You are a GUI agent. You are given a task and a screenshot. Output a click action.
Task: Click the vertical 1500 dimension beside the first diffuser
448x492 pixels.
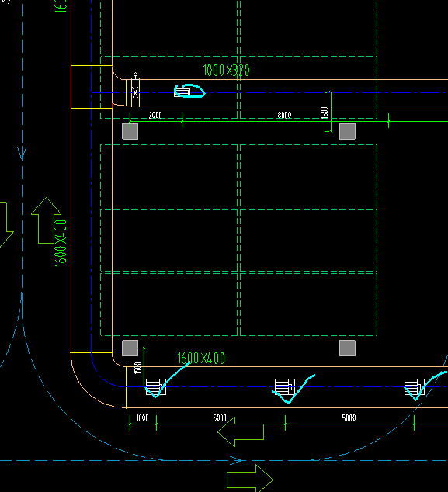138,368
